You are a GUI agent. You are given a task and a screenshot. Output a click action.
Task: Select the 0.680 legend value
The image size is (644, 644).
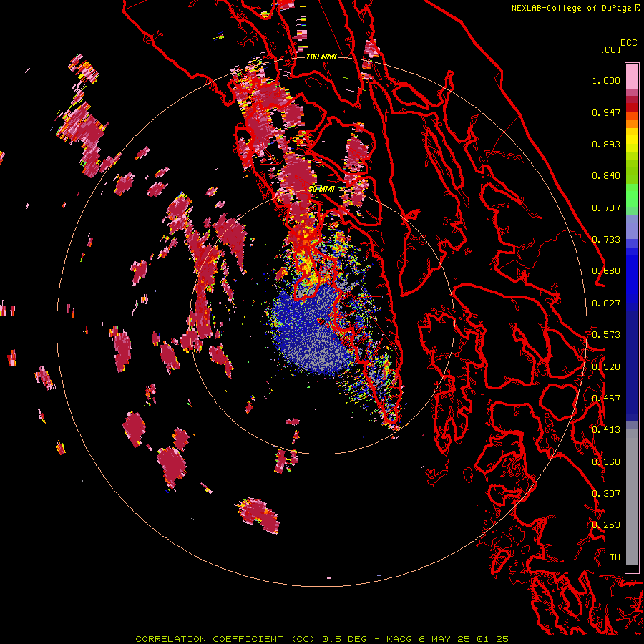[x=606, y=271]
